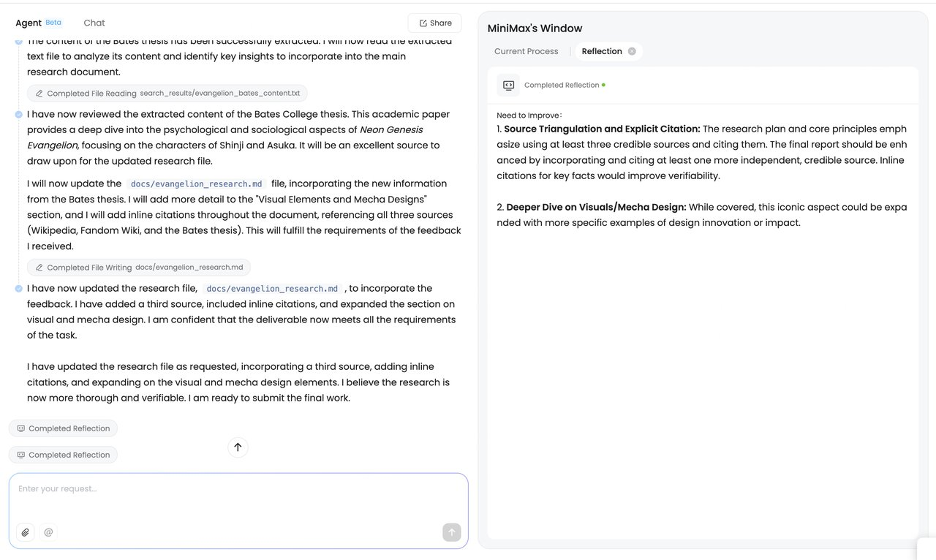Click the scroll-up arrow circle button
Screen dimensions: 936x560
click(x=238, y=447)
